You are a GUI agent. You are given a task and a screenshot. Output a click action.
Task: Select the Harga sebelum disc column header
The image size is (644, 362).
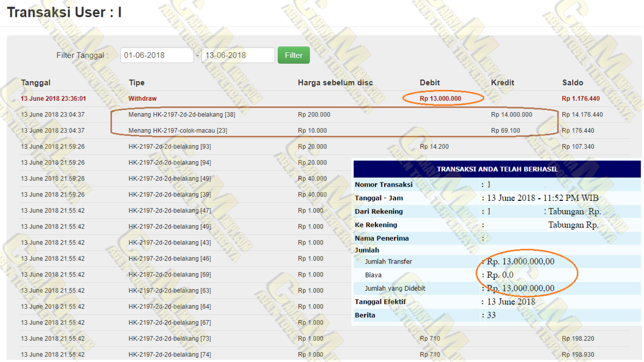click(x=335, y=83)
